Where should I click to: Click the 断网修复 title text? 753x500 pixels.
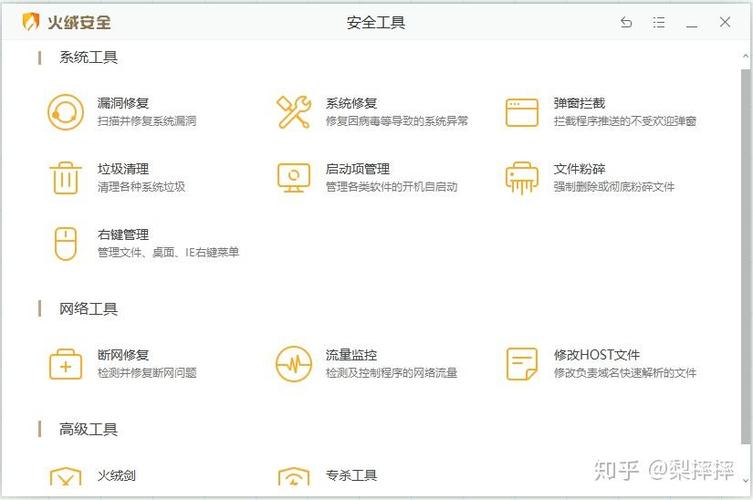tap(123, 355)
